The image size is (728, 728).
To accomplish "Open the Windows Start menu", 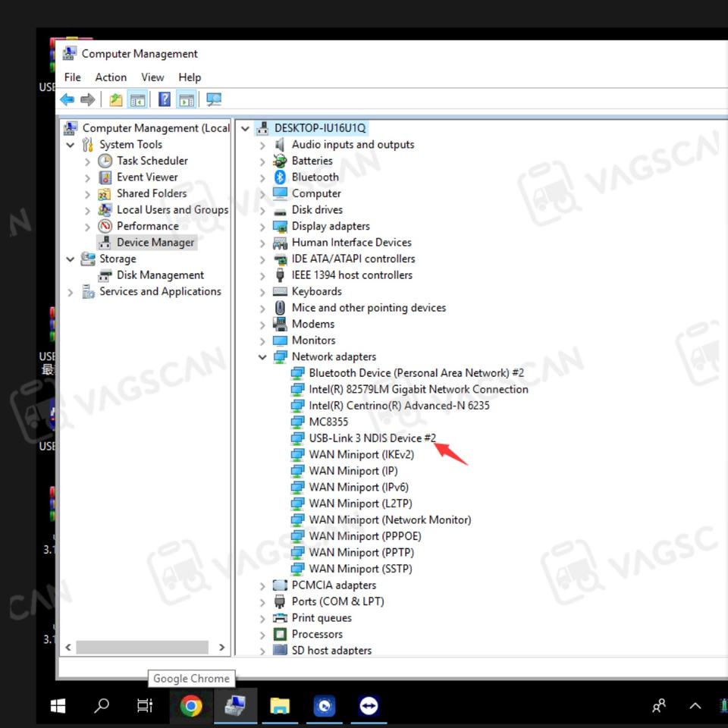I will tap(58, 706).
